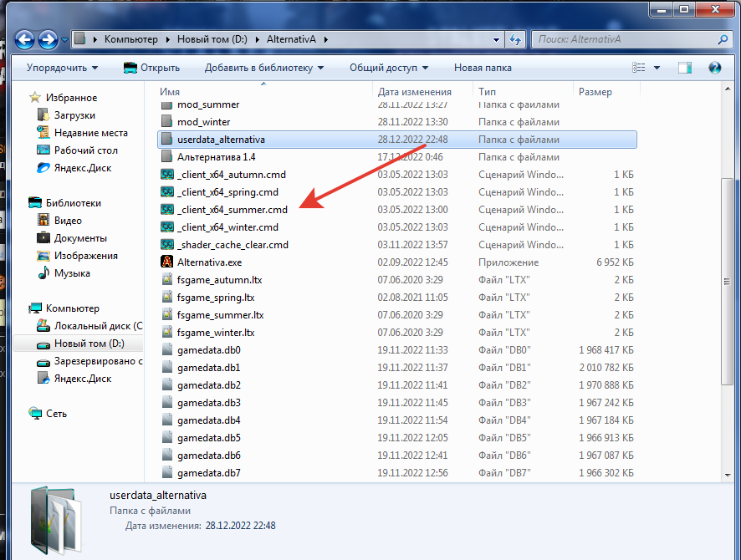The image size is (741, 560).
Task: Go forward with the Forward arrow button
Action: tap(48, 39)
